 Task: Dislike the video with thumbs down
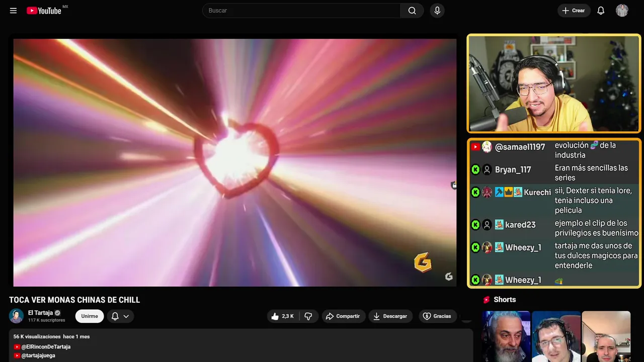tap(308, 316)
